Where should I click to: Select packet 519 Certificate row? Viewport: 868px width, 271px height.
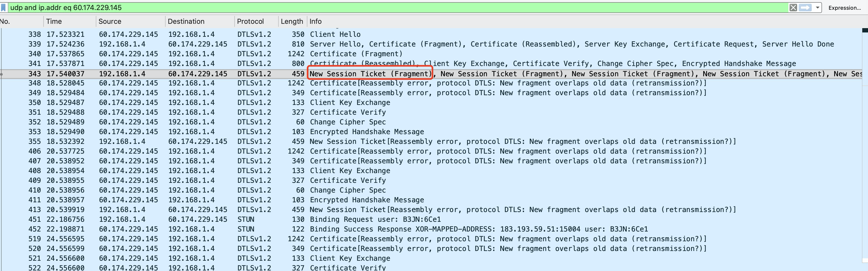click(x=431, y=239)
